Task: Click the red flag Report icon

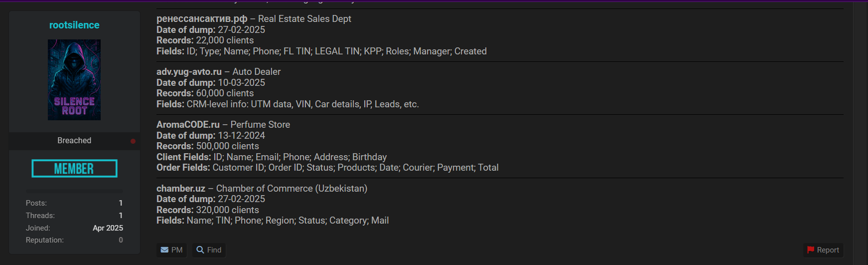Action: pyautogui.click(x=811, y=250)
